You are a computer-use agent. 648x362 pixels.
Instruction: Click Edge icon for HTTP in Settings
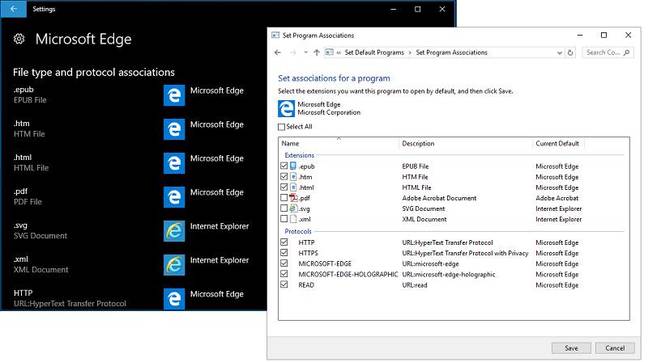[x=174, y=299]
